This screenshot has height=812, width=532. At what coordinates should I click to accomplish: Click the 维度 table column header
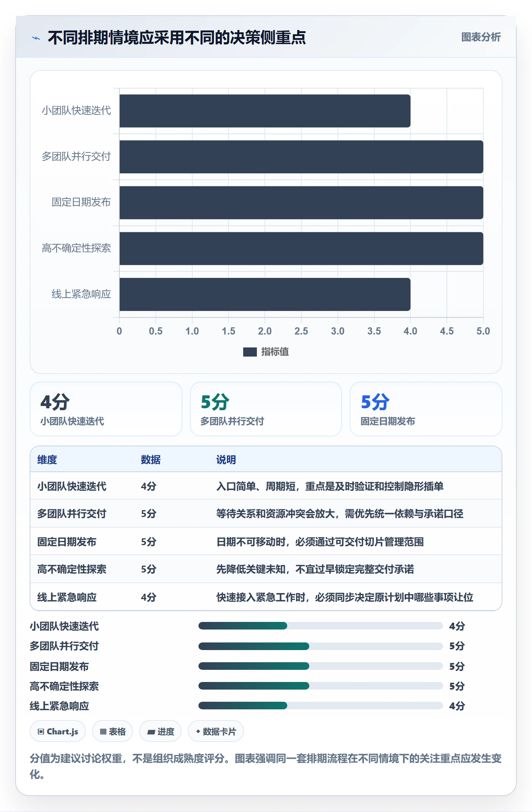pyautogui.click(x=47, y=460)
